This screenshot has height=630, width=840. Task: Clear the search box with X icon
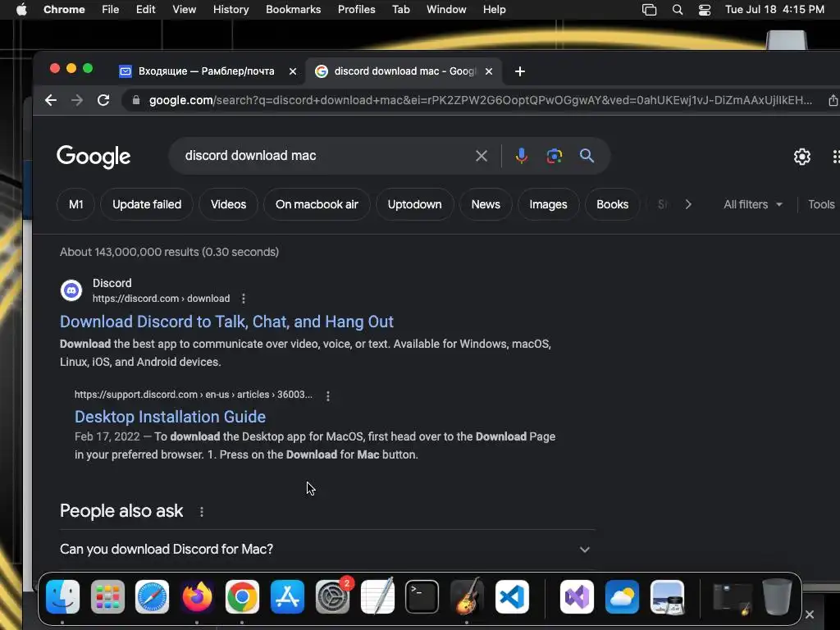point(481,156)
